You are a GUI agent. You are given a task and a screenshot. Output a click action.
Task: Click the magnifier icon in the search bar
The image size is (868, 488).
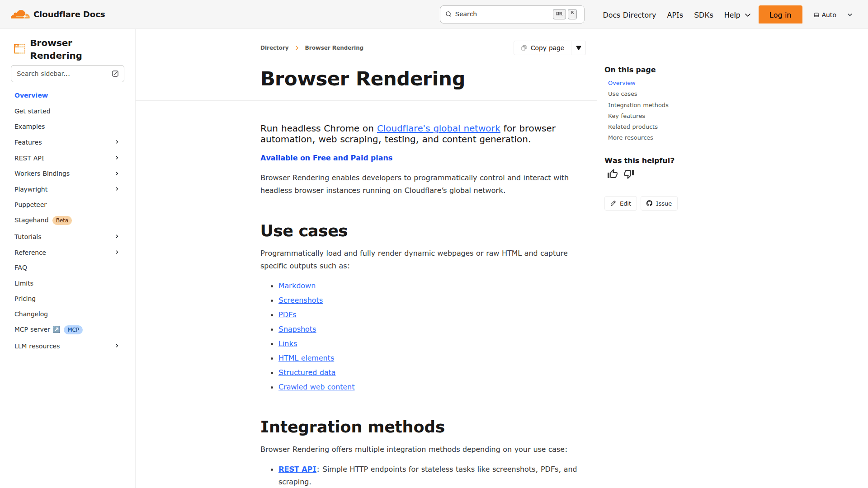(x=448, y=14)
